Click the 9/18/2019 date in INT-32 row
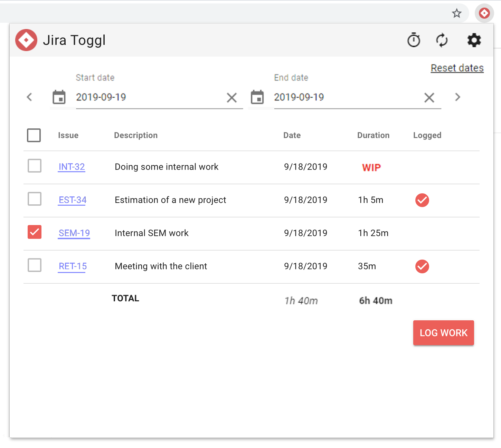This screenshot has width=501, height=448. (306, 167)
